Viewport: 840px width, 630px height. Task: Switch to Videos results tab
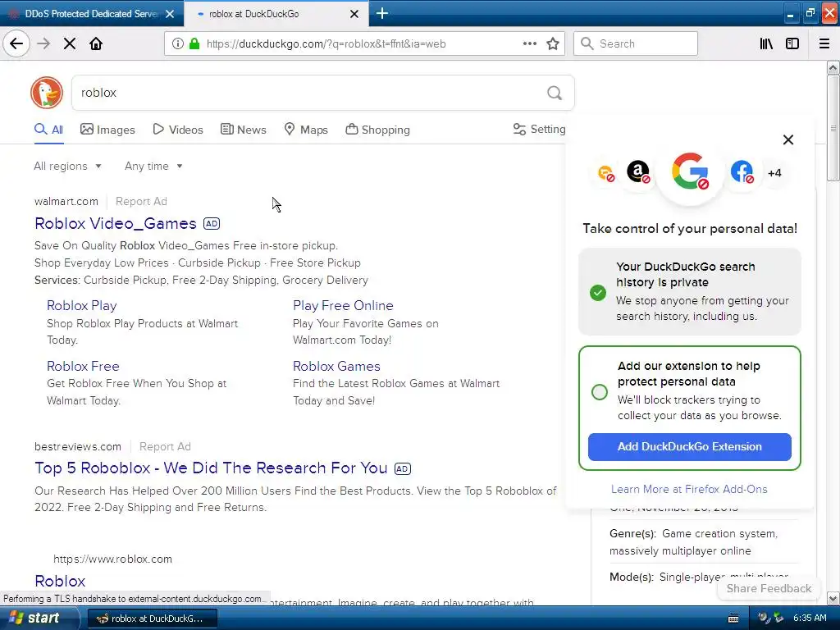[x=178, y=130]
